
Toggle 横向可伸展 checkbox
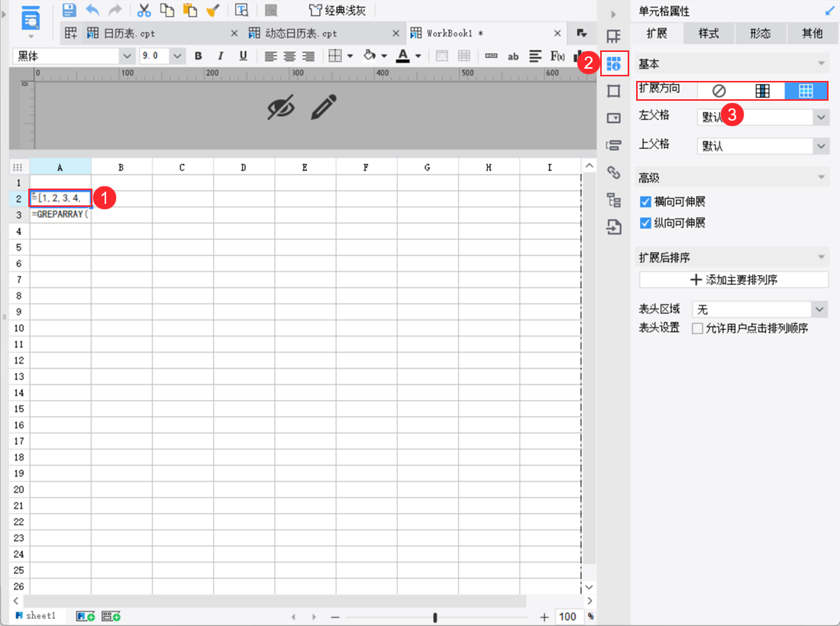645,202
